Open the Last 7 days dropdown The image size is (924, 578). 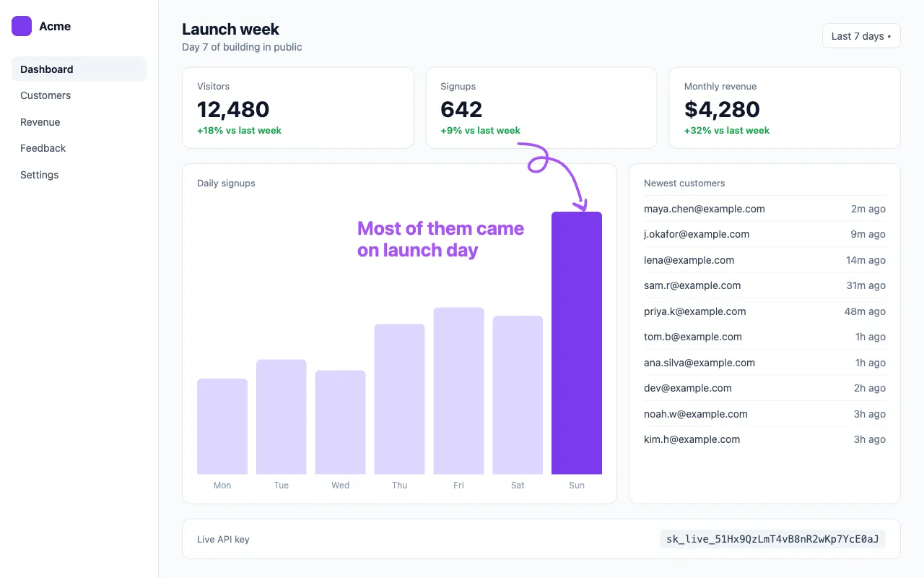pos(861,36)
